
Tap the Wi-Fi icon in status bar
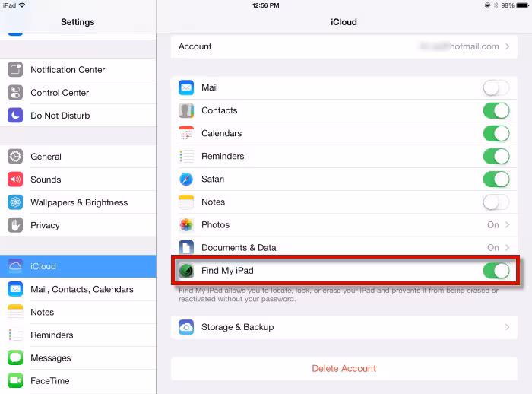coord(22,5)
